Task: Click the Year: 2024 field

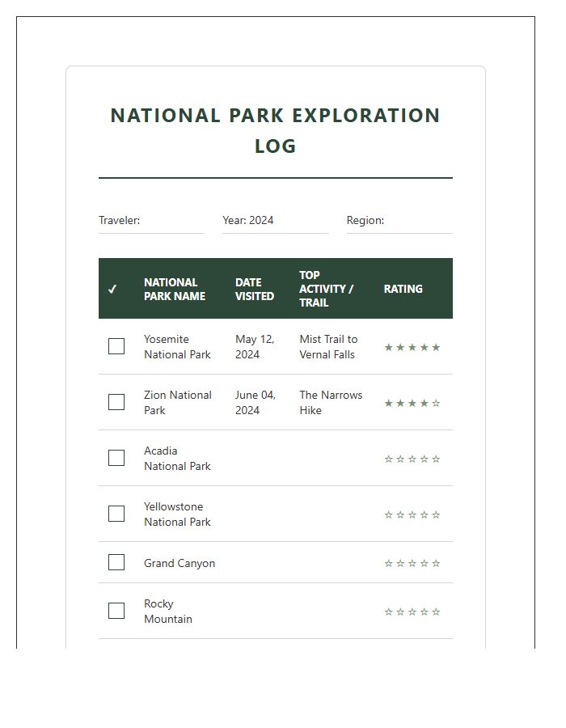Action: [x=276, y=221]
